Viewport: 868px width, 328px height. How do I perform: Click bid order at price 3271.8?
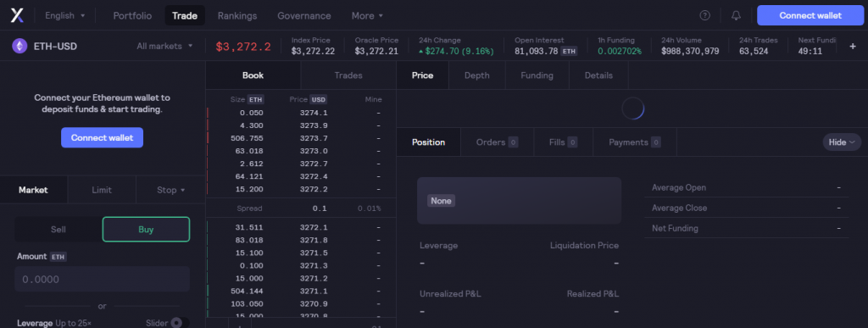coord(301,240)
